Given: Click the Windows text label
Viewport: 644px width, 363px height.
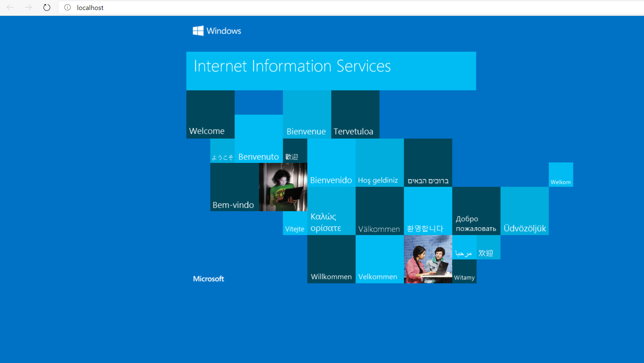Looking at the screenshot, I should [224, 31].
